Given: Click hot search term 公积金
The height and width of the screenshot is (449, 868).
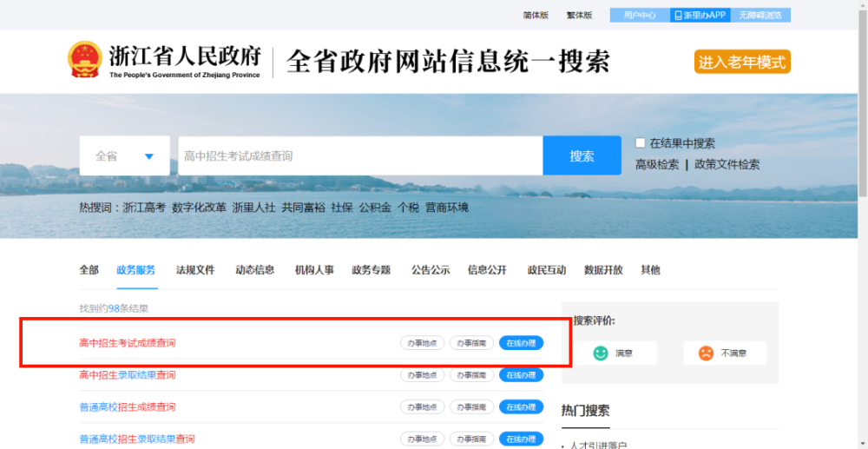Looking at the screenshot, I should tap(375, 208).
